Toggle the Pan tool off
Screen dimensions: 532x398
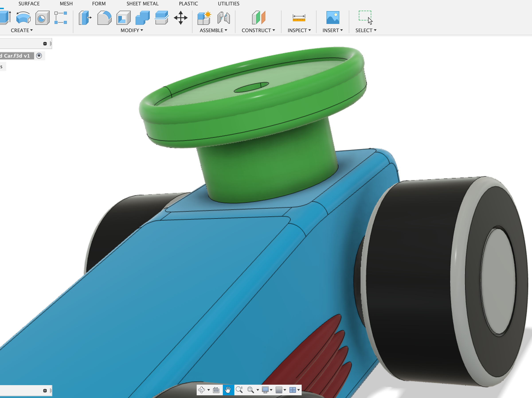pyautogui.click(x=228, y=390)
